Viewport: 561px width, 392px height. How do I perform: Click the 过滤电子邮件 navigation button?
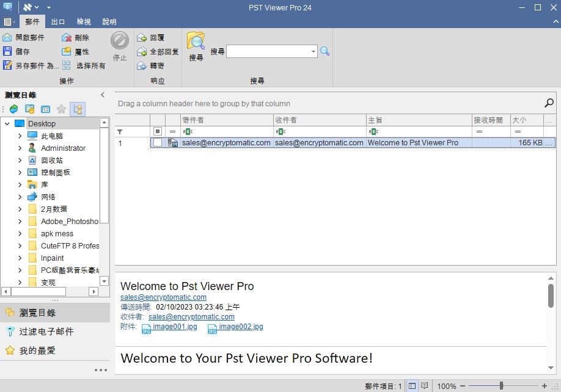46,332
